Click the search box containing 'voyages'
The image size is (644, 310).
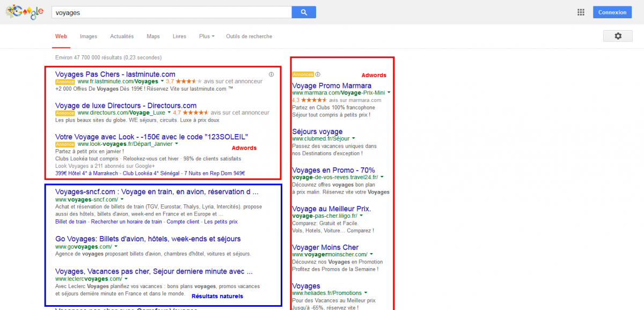pos(172,12)
